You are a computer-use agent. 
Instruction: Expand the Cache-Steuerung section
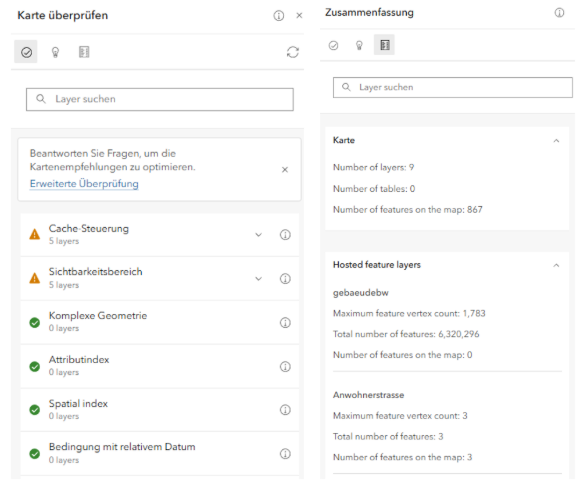pos(258,234)
